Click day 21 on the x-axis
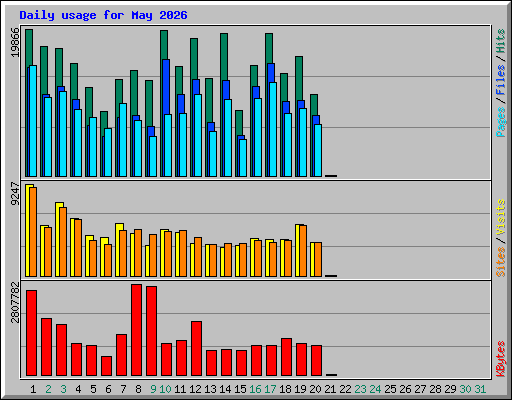The width and height of the screenshot is (512, 400). (x=330, y=389)
